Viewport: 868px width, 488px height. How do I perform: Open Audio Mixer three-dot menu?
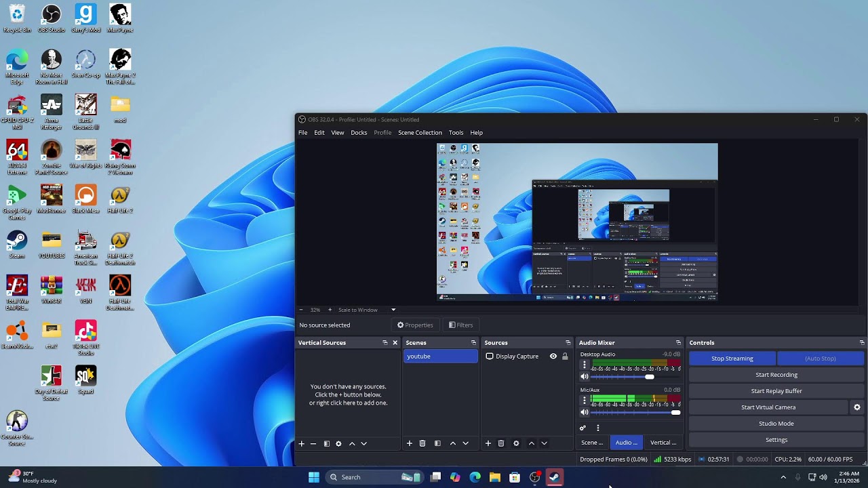click(597, 428)
